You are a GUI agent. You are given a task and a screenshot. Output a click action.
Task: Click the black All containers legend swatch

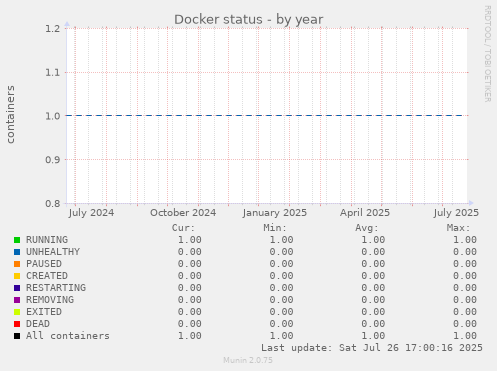[x=17, y=336]
